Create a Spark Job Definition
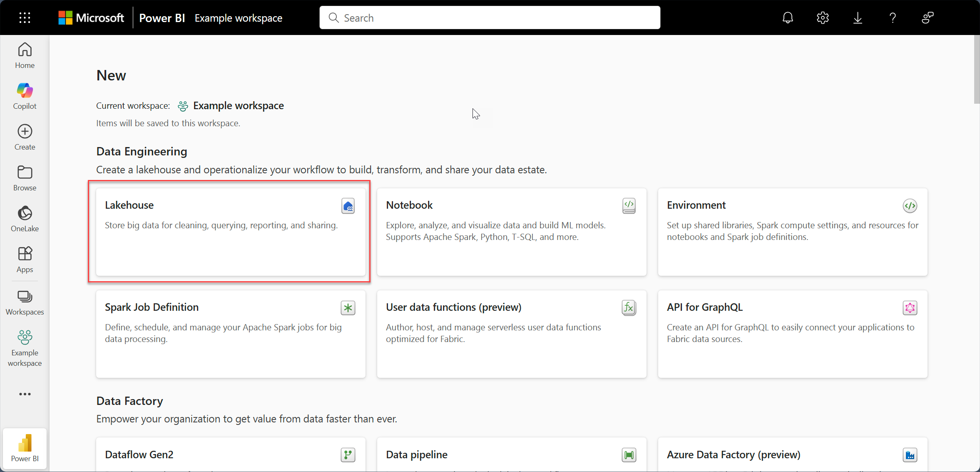 [x=231, y=334]
